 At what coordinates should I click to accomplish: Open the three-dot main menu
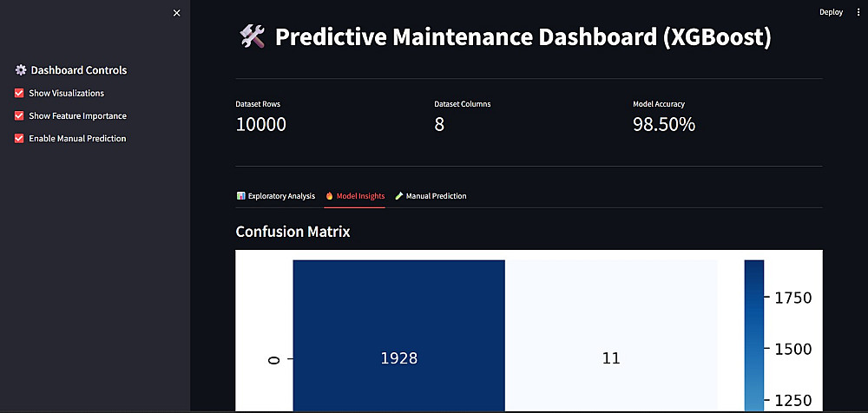coord(858,12)
